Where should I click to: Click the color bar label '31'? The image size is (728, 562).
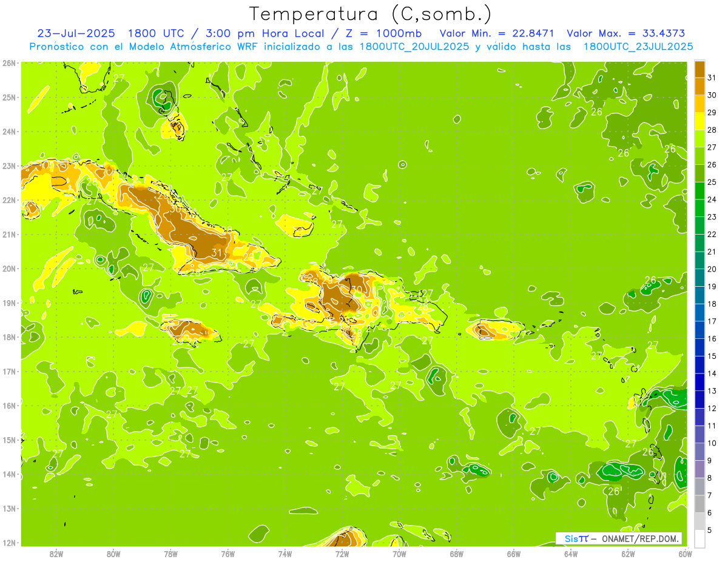click(712, 78)
